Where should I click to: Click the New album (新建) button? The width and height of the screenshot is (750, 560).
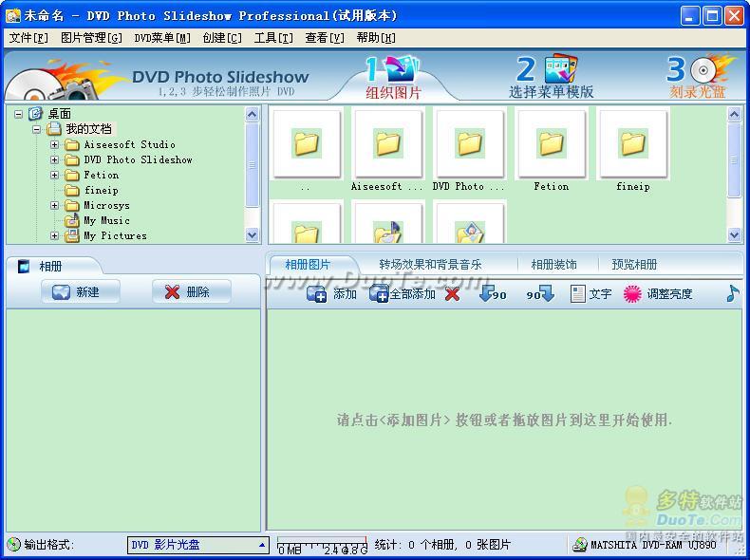(x=81, y=291)
